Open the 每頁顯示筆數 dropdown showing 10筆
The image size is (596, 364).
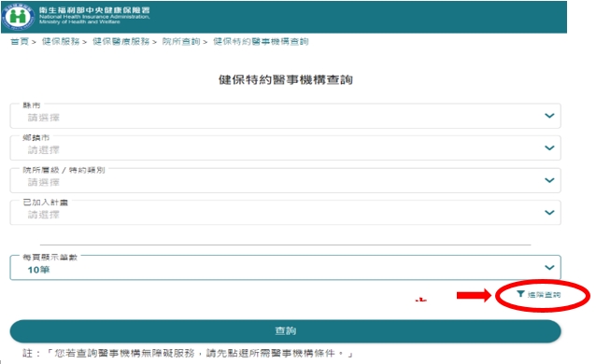pos(285,268)
